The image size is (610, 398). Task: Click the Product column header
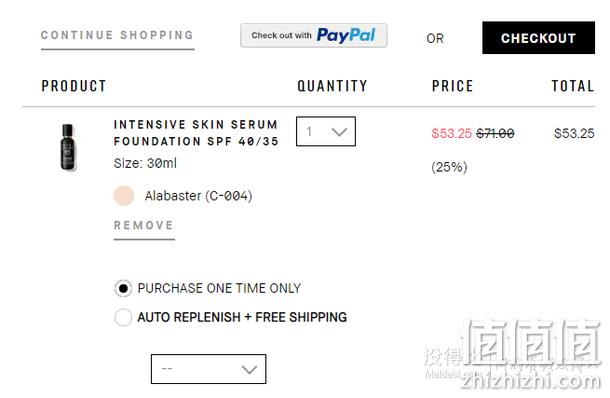[74, 86]
